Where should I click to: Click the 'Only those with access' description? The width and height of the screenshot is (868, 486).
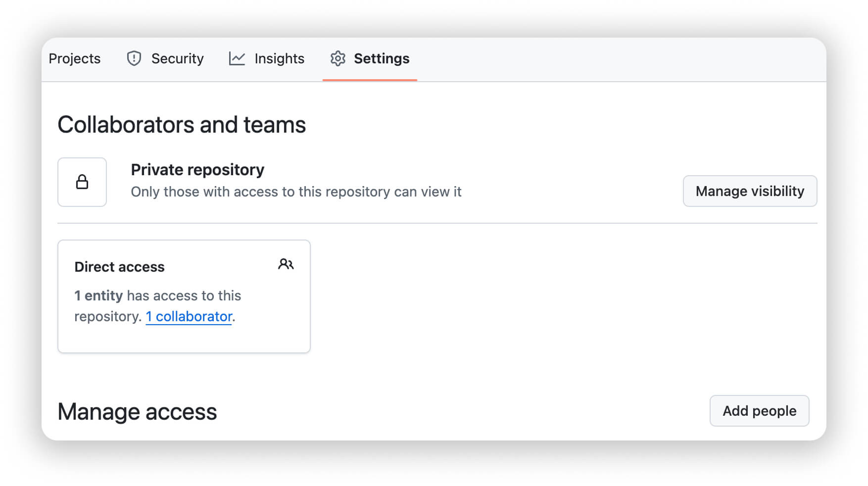[296, 192]
